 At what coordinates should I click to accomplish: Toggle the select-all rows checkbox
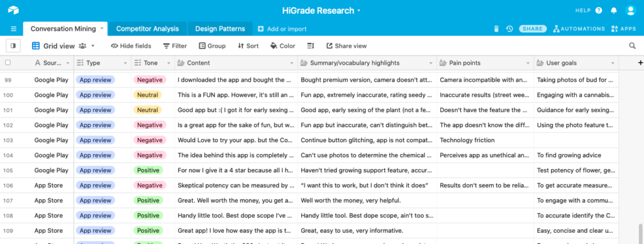(8, 63)
